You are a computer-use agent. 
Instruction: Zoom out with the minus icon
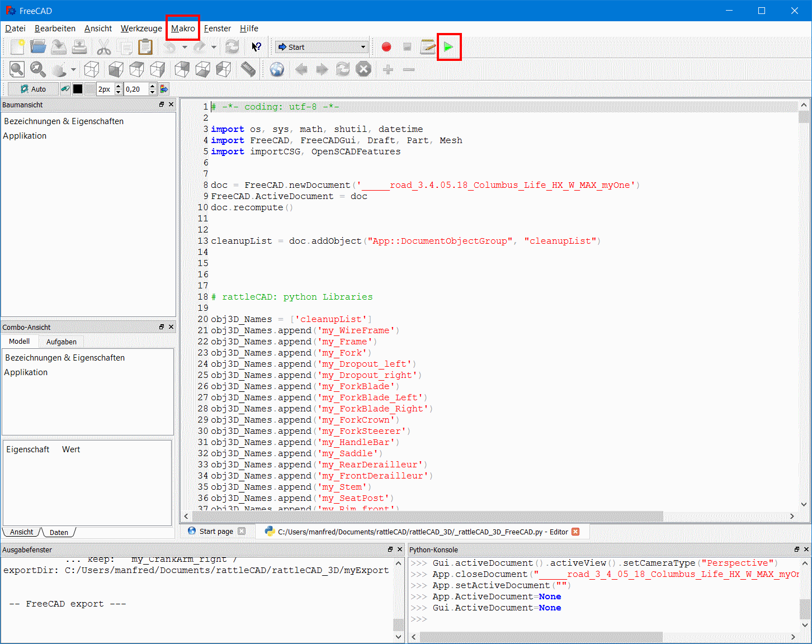409,69
